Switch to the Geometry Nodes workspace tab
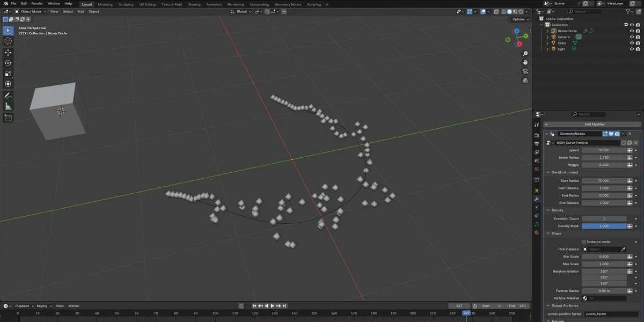 289,4
